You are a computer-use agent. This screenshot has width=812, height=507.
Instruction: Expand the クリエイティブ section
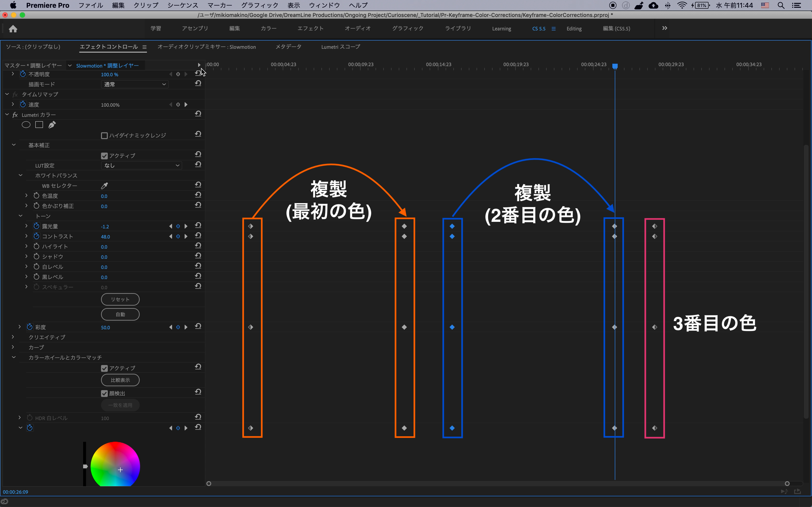pyautogui.click(x=13, y=337)
